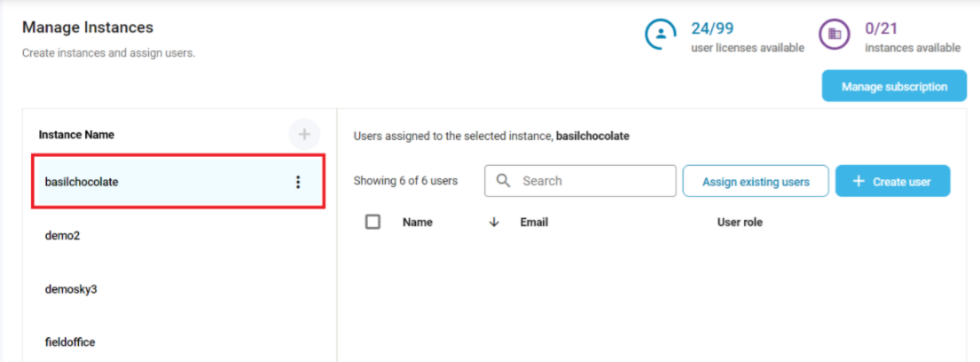This screenshot has width=980, height=362.
Task: Click the purple instances available icon
Action: point(834,35)
